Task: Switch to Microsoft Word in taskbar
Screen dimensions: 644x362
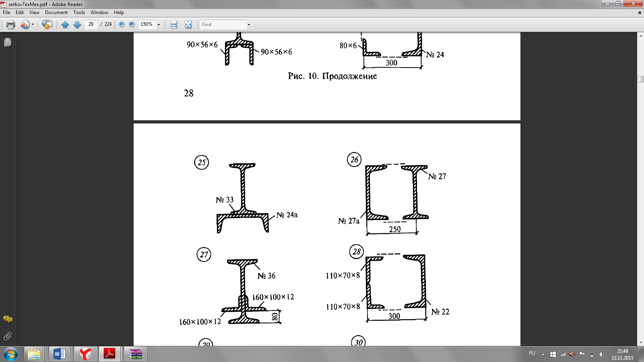Action: click(x=60, y=354)
